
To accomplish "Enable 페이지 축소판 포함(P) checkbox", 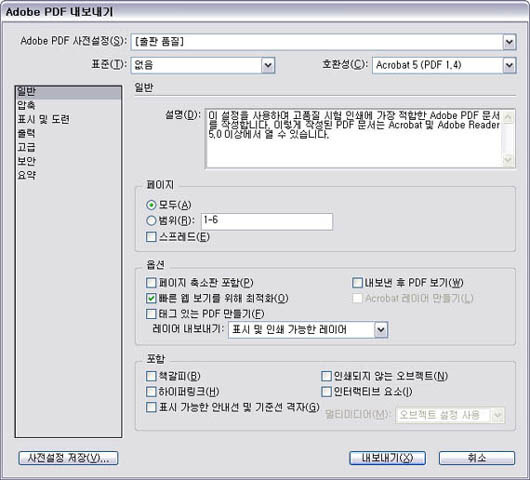I will pos(151,283).
